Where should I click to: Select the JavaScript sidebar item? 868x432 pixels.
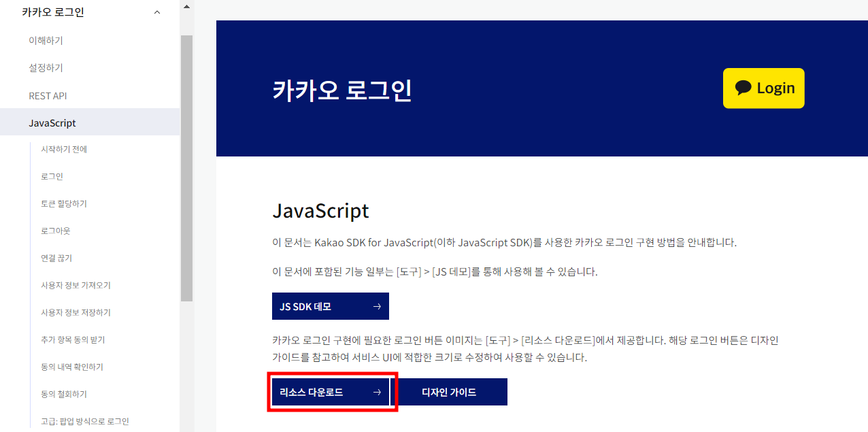(90, 123)
